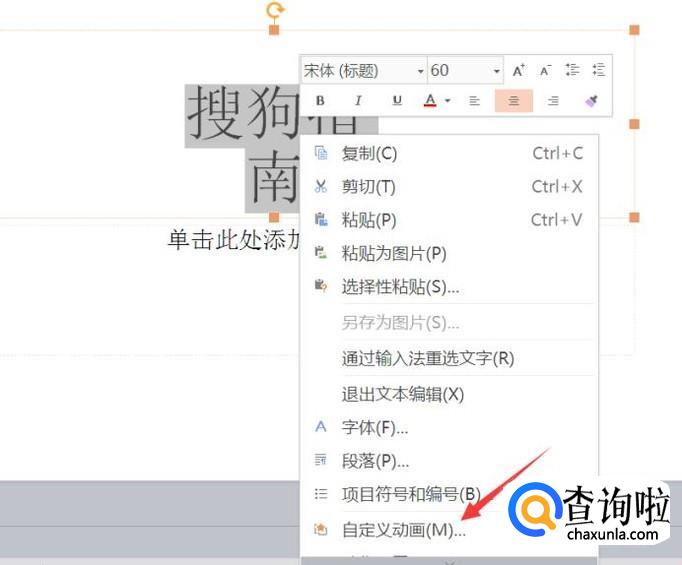Screen dimensions: 682x565
Task: Click the animation icon beside 自定义动画(M)...
Action: tap(321, 529)
